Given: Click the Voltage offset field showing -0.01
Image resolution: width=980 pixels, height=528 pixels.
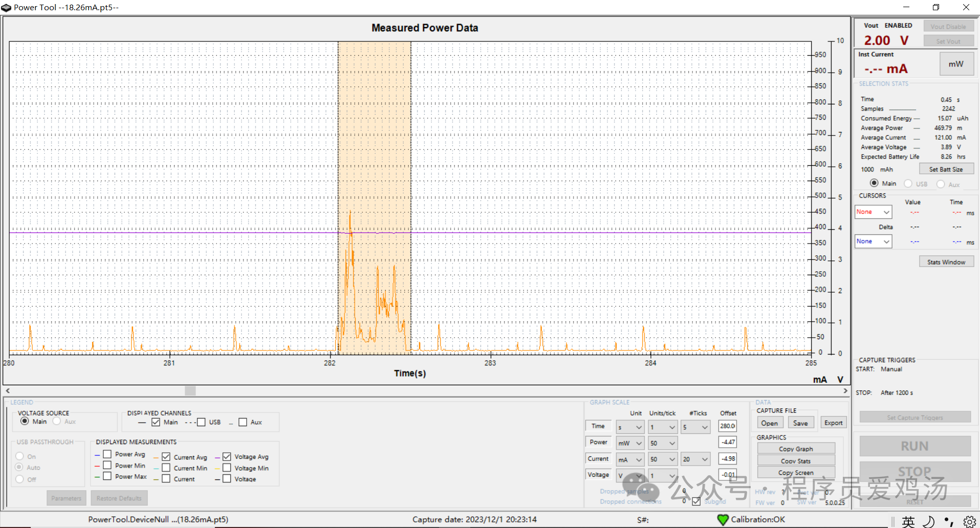Looking at the screenshot, I should pos(727,475).
